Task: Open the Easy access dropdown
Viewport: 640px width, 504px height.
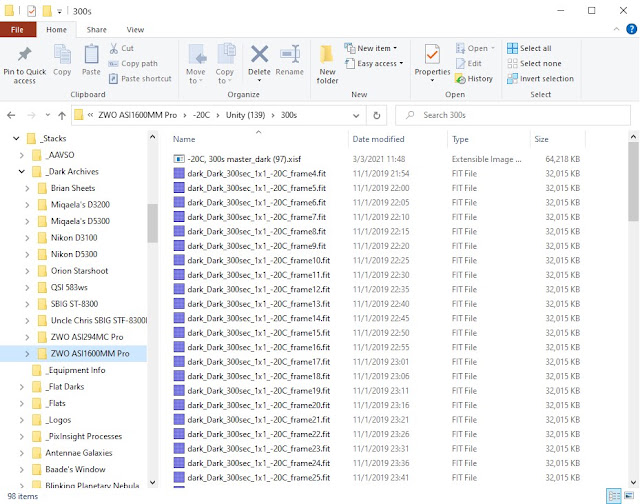Action: click(x=374, y=63)
